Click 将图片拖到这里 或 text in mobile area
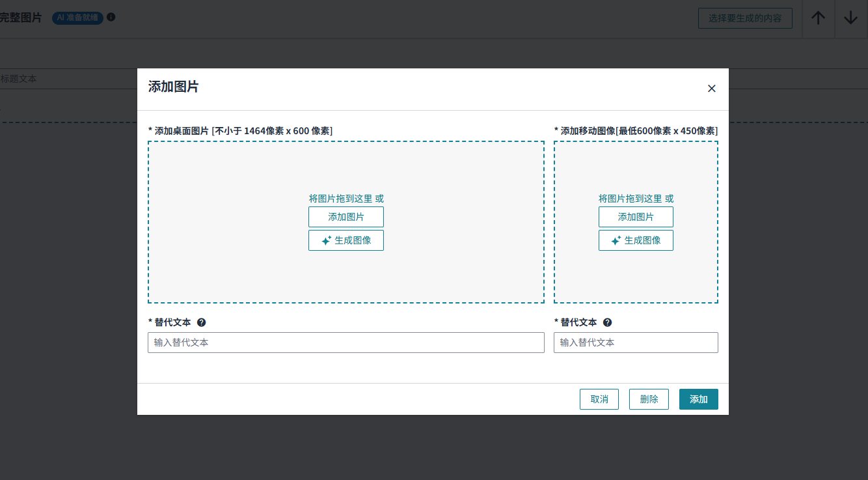The width and height of the screenshot is (868, 480). [x=636, y=199]
